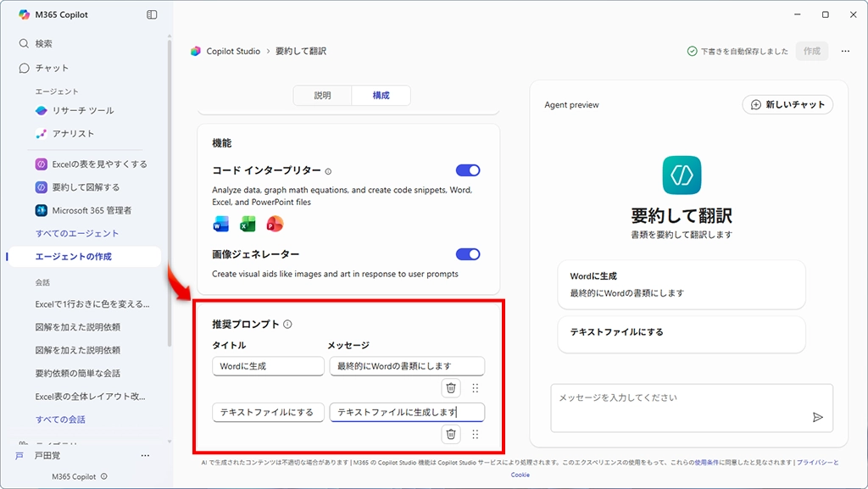Open すべてのエージェント link
Viewport: 868px width, 489px height.
point(77,233)
